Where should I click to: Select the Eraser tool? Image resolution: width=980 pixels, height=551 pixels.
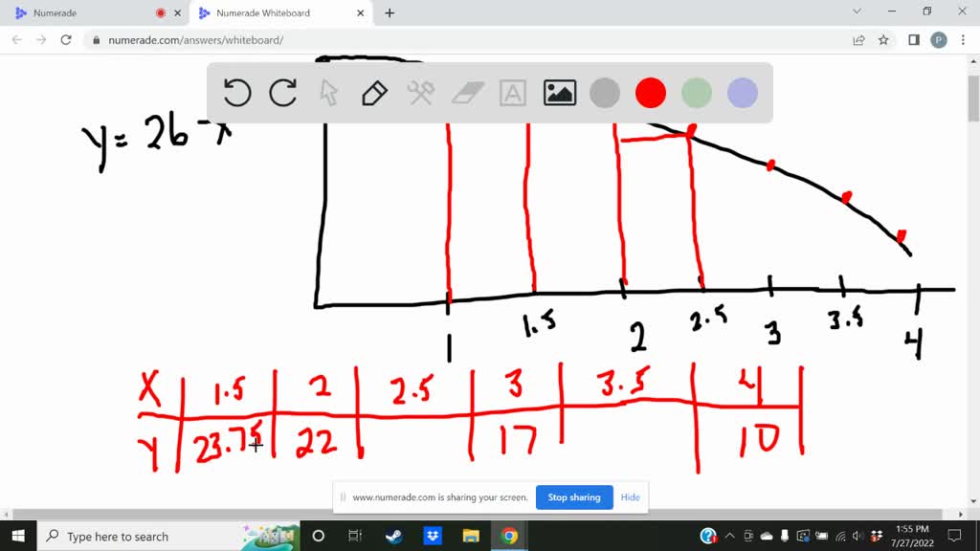(467, 92)
